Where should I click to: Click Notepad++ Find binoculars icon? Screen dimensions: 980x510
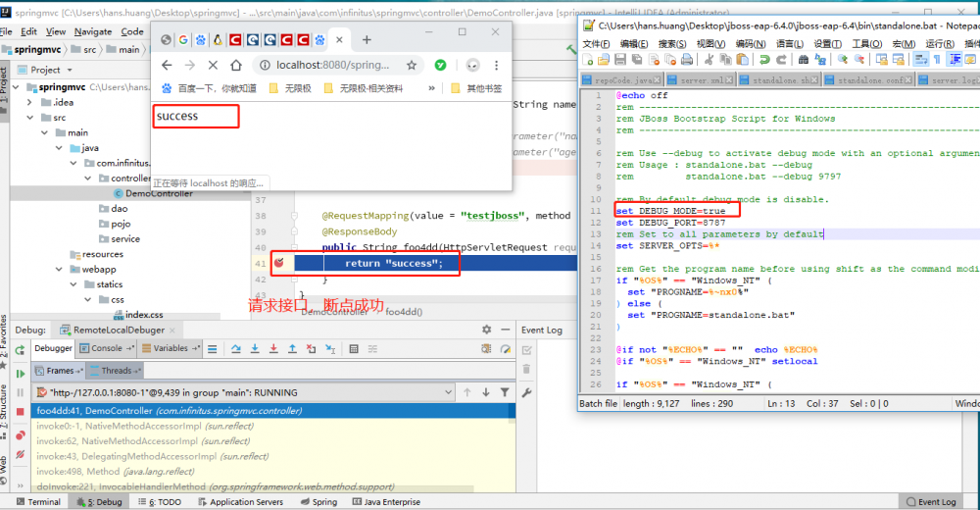pos(804,60)
